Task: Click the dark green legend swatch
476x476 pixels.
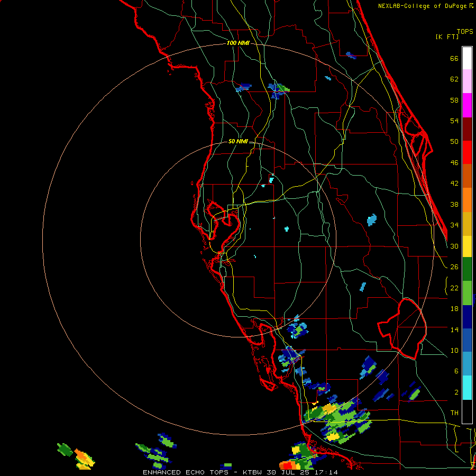Action: [x=467, y=269]
